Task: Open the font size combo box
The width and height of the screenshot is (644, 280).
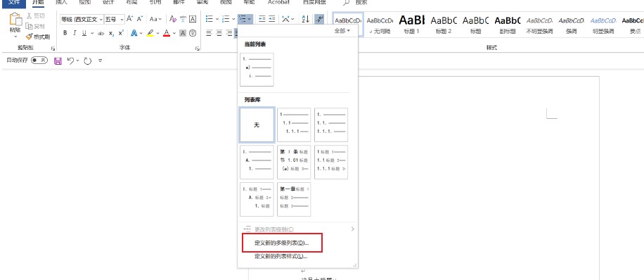Action: [x=114, y=19]
